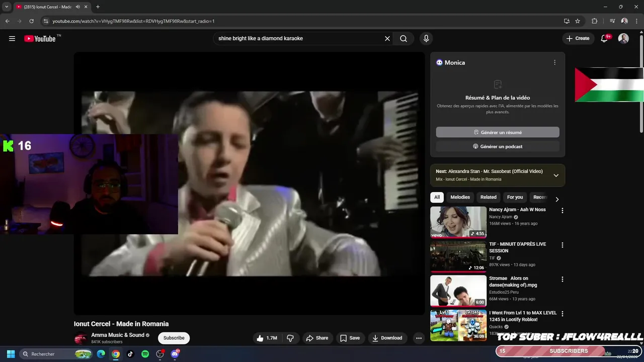Click the Create button

click(578, 39)
